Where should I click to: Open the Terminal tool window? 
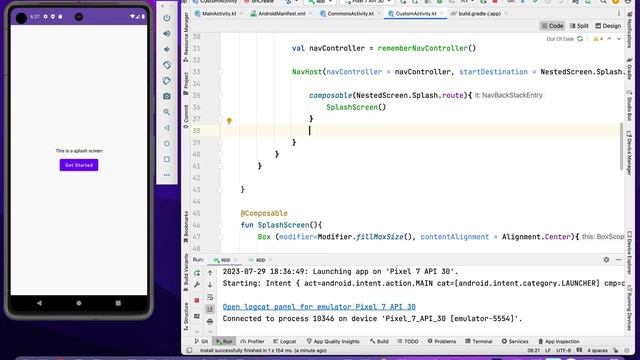[x=479, y=341]
